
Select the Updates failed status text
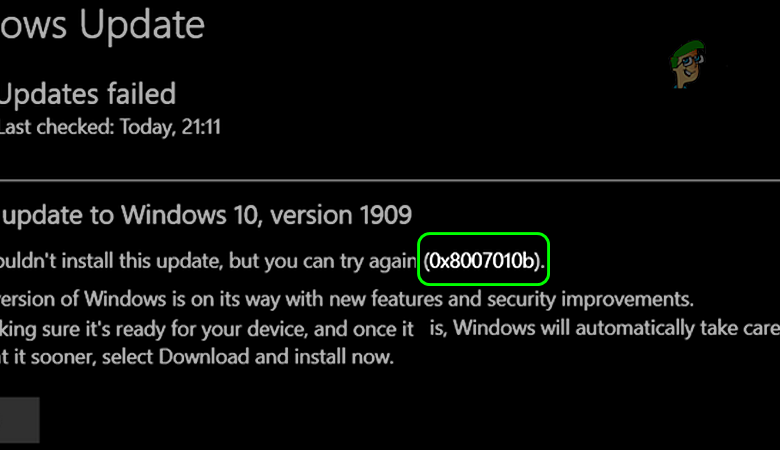88,95
